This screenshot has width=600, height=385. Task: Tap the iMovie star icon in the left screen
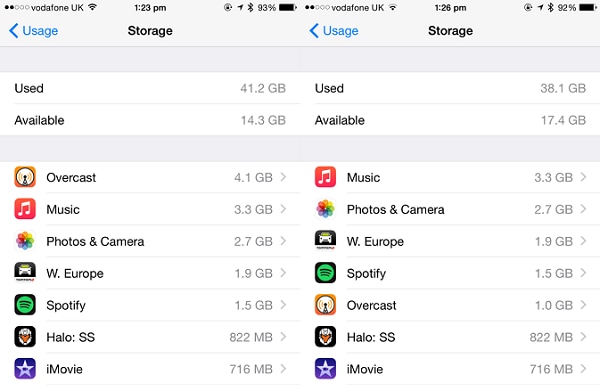pos(25,369)
